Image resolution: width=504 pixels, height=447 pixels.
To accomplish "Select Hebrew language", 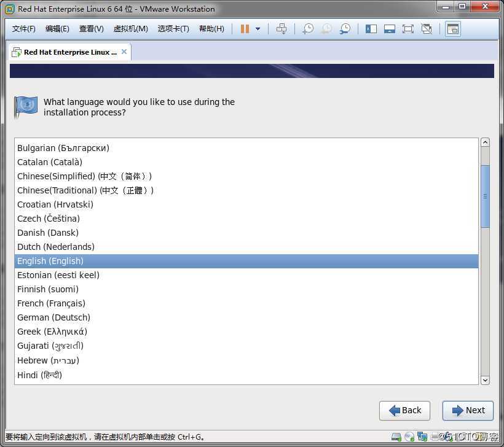I will point(246,360).
